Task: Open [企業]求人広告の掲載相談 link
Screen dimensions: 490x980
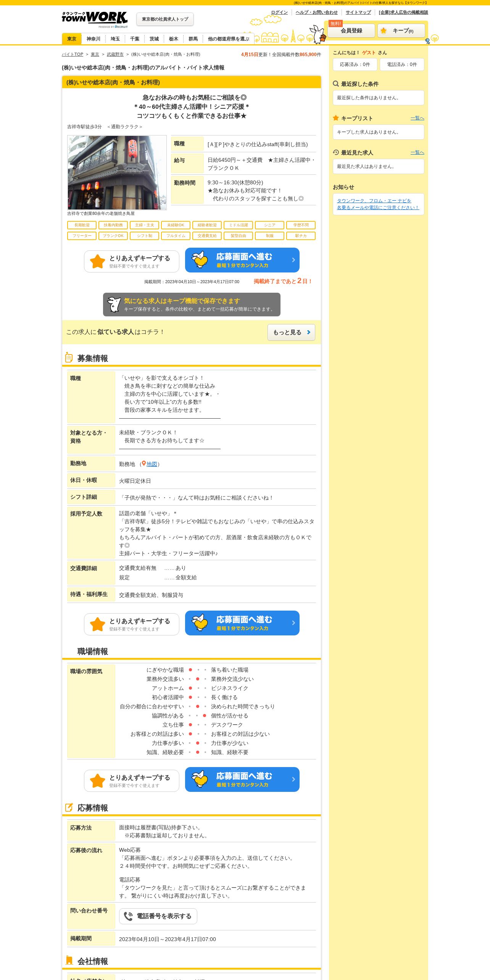Action: tap(403, 12)
